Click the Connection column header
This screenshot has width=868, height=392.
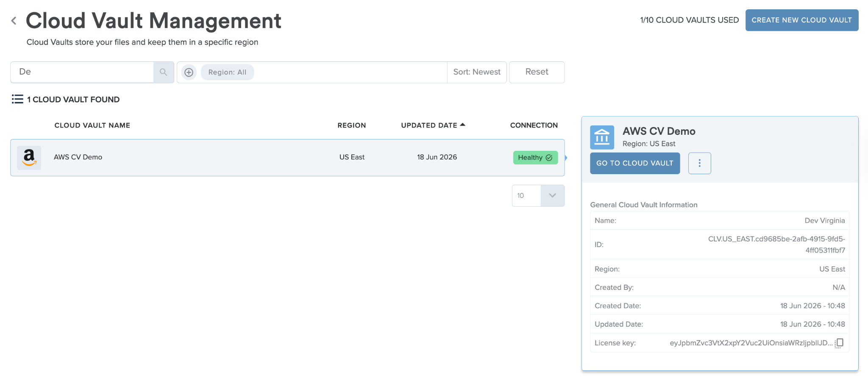click(x=534, y=125)
